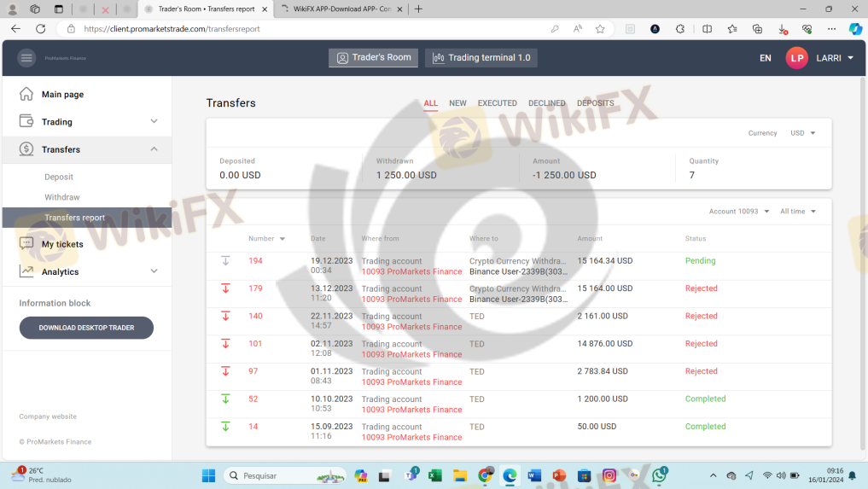This screenshot has height=489, width=868.
Task: Open the weather widget on taskbar
Action: 42,475
